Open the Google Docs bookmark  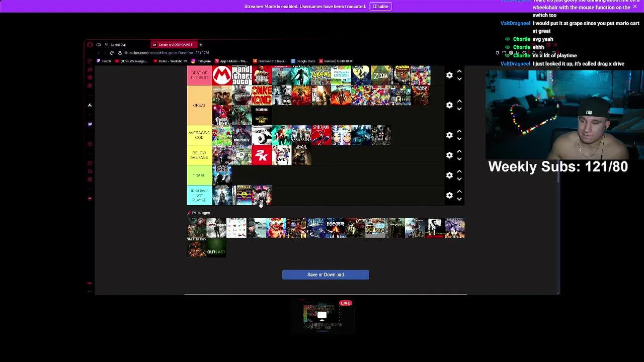(x=304, y=61)
